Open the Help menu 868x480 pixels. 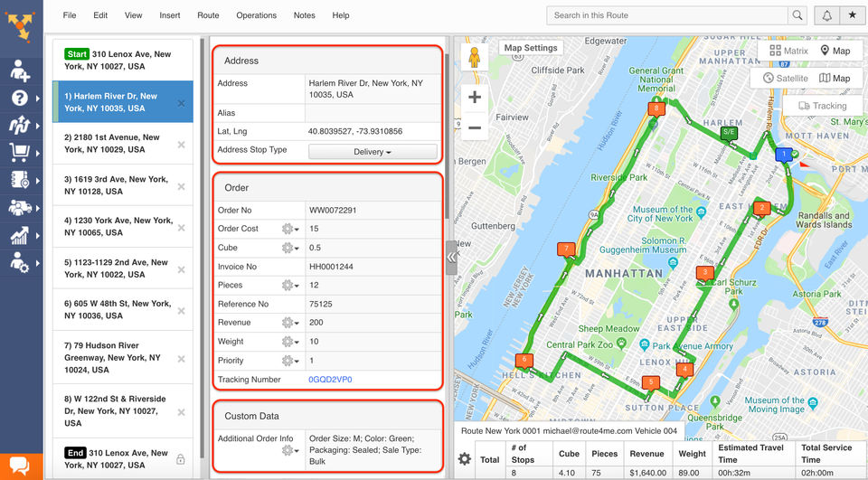[341, 15]
